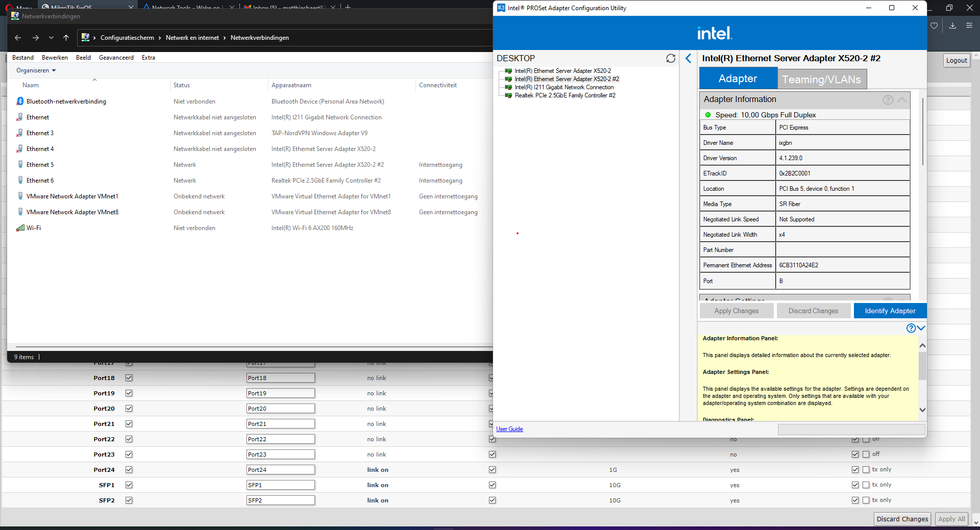Go back in Netwerkverbindingen explorer window
The height and width of the screenshot is (530, 980).
(18, 38)
